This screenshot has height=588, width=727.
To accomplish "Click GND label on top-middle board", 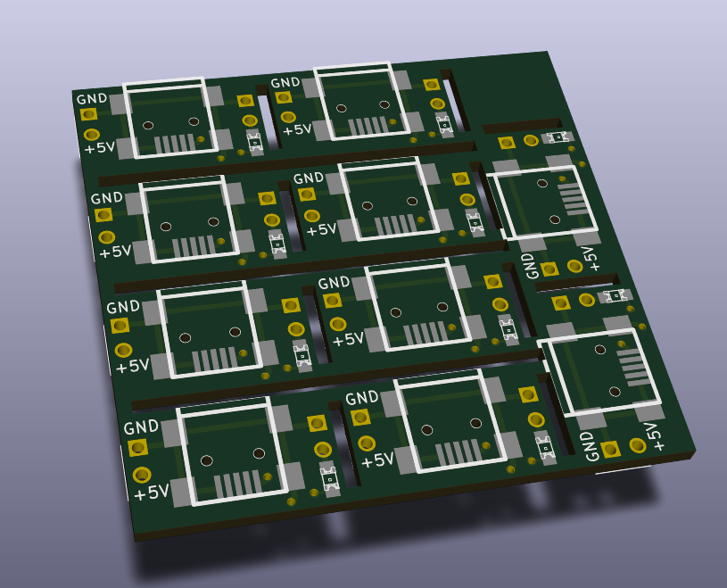I will point(285,83).
